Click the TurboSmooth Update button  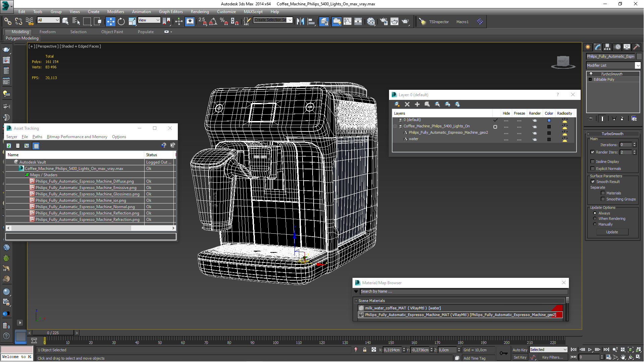click(612, 232)
